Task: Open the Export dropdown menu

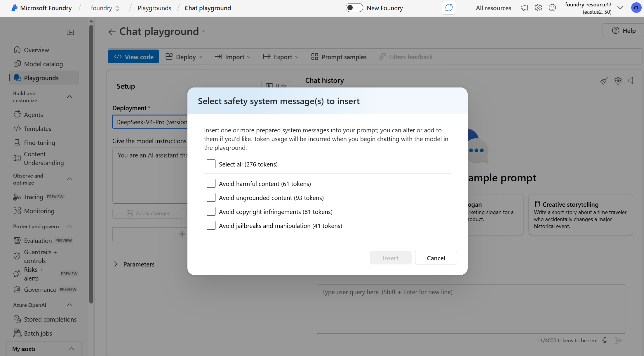Action: click(x=281, y=57)
